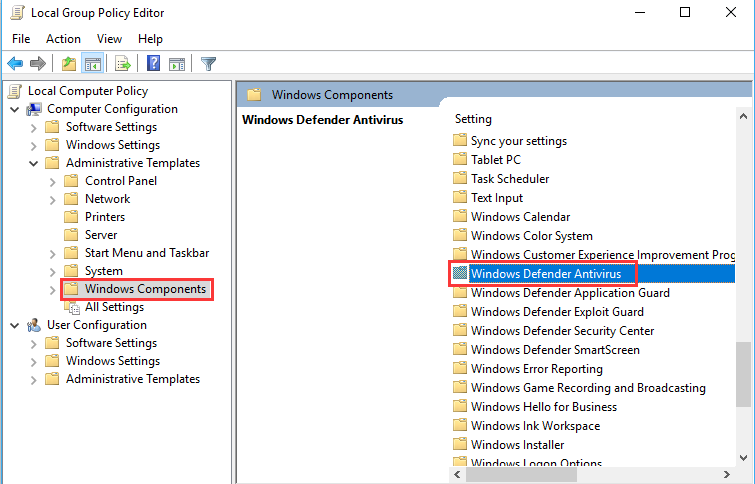This screenshot has height=484, width=755.
Task: Toggle the show/hide console tree icon
Action: (92, 63)
